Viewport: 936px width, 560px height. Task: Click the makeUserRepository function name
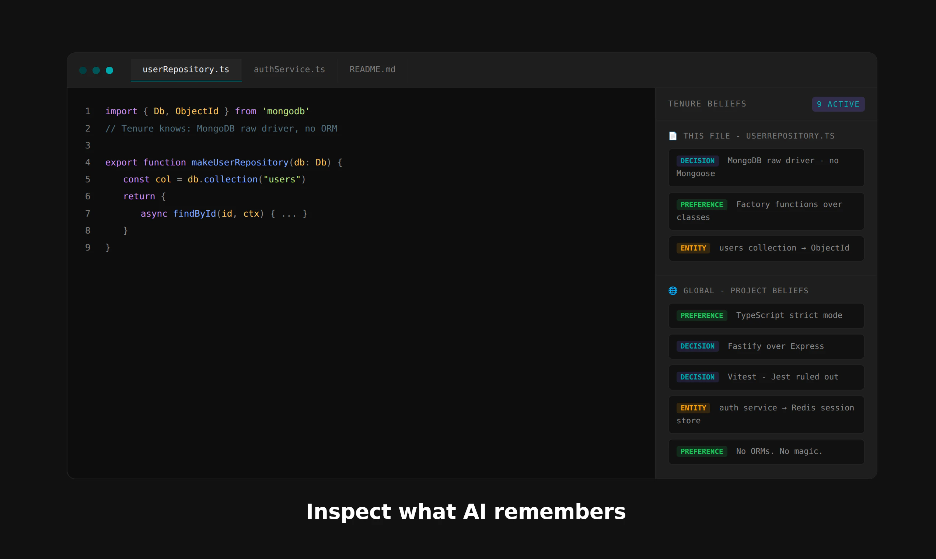[x=240, y=163]
